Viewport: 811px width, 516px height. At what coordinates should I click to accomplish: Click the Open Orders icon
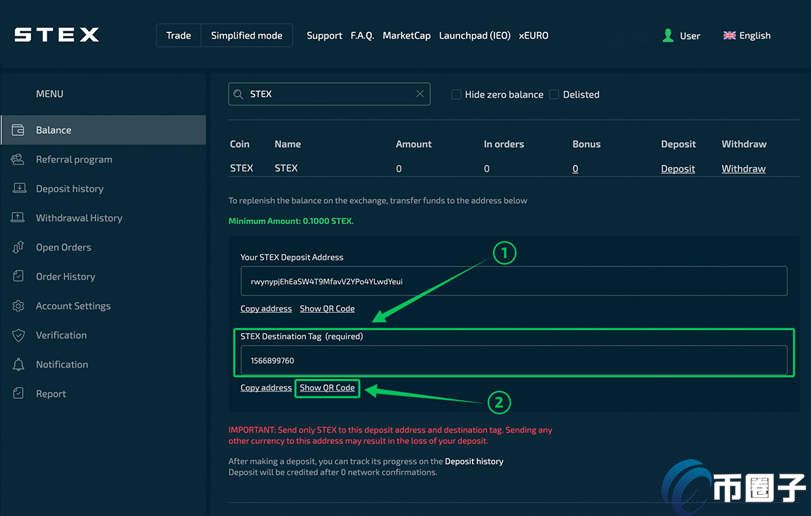pos(18,247)
